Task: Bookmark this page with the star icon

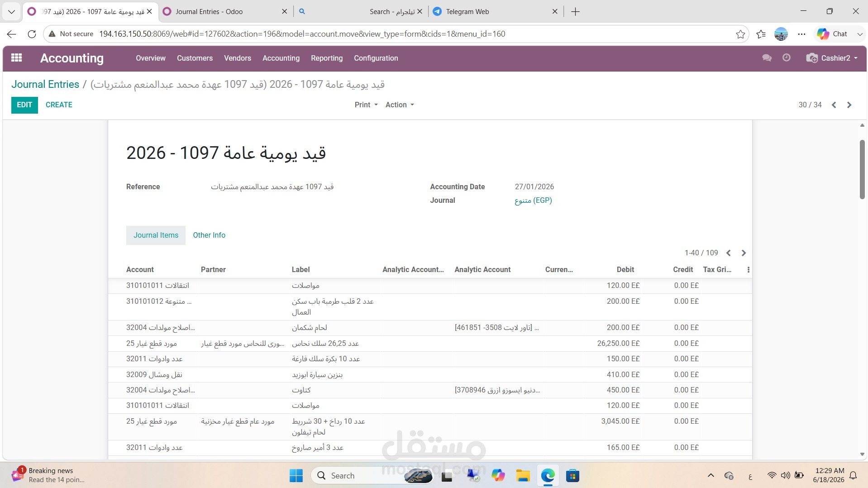Action: click(x=740, y=34)
